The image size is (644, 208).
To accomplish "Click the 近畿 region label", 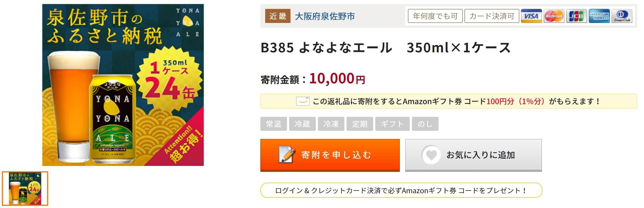I will click(x=278, y=16).
